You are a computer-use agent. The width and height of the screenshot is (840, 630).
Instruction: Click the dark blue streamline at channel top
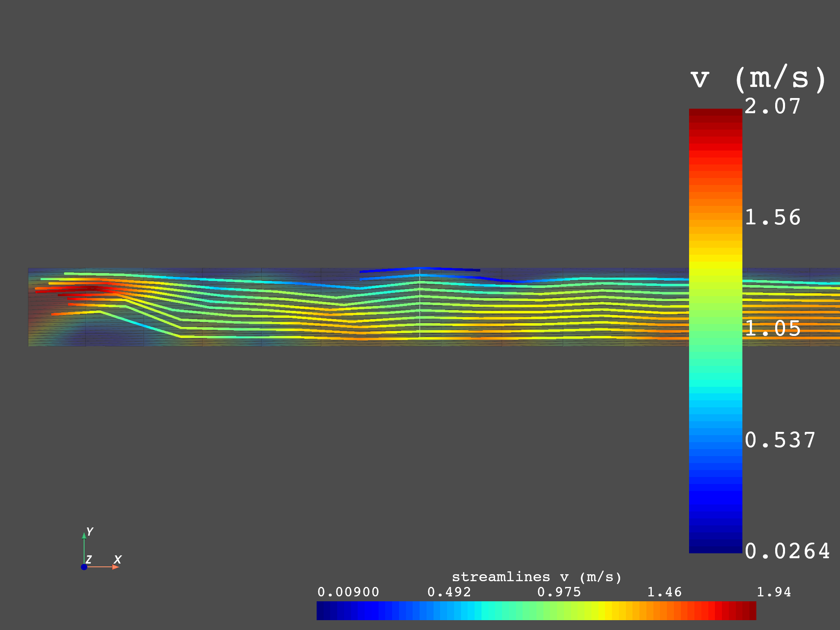420,269
